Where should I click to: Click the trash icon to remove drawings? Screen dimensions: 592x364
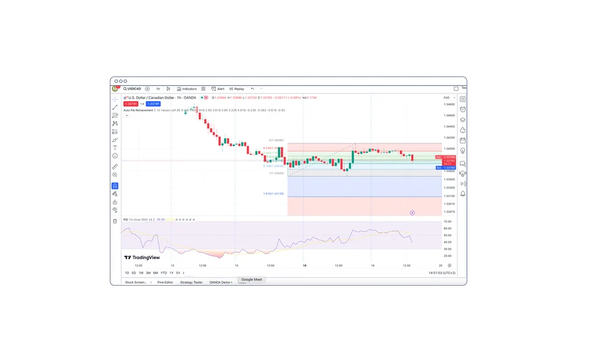point(114,221)
